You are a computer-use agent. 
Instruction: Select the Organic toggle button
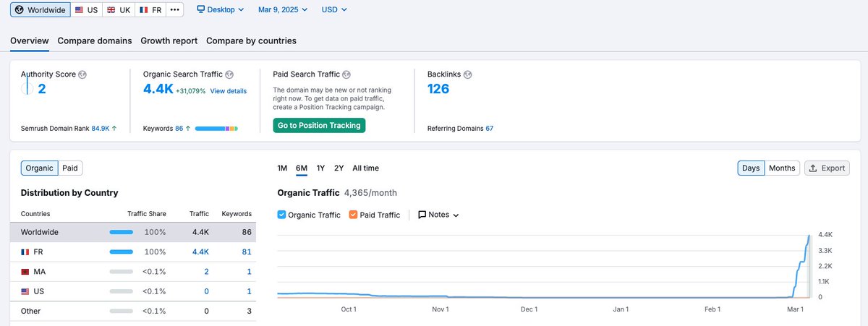click(39, 168)
